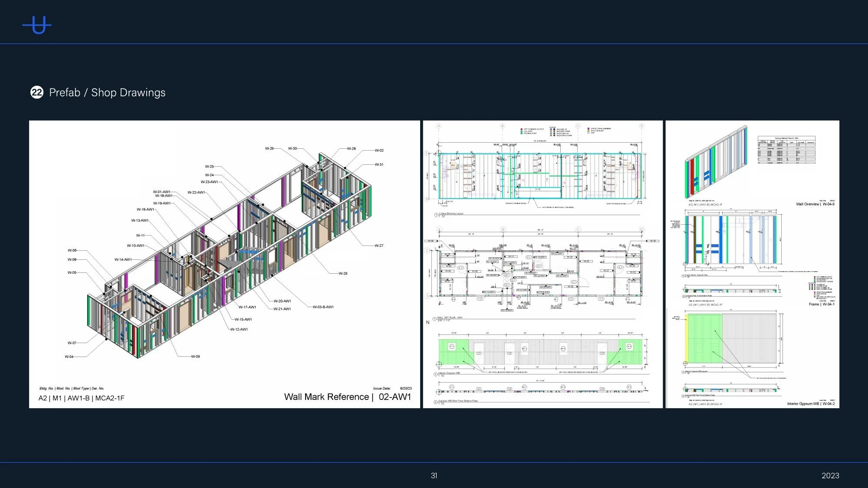Image resolution: width=868 pixels, height=488 pixels.
Task: Click the W-03-B-AW1 wall mark label
Action: point(323,307)
